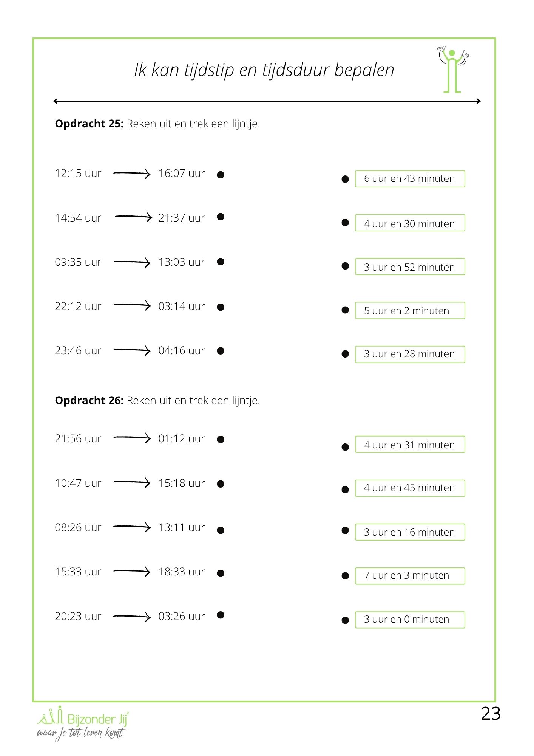Image resolution: width=534 pixels, height=756 pixels.
Task: Click the arrow after 08:26 uur
Action: pos(132,527)
